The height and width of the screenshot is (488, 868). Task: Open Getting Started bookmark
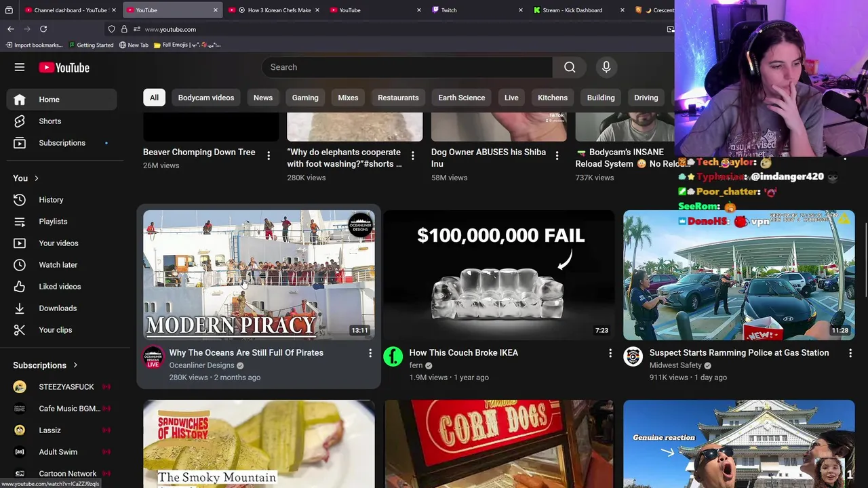91,45
